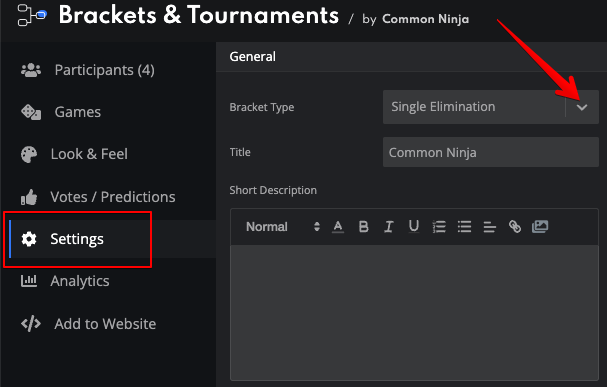
Task: Open the text alignment icon
Action: (x=489, y=227)
